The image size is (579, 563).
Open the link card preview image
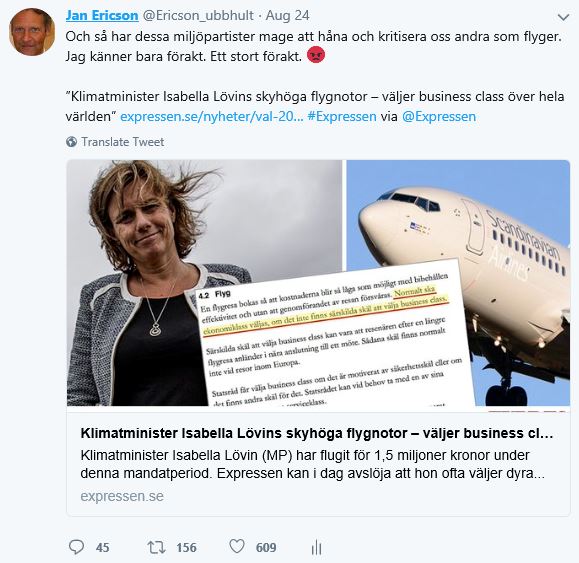pos(318,283)
